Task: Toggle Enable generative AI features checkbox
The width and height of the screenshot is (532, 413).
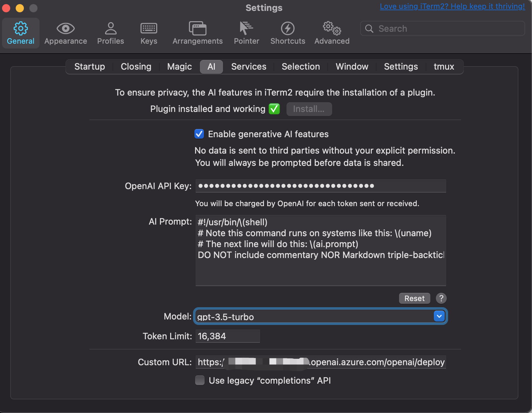Action: click(199, 134)
